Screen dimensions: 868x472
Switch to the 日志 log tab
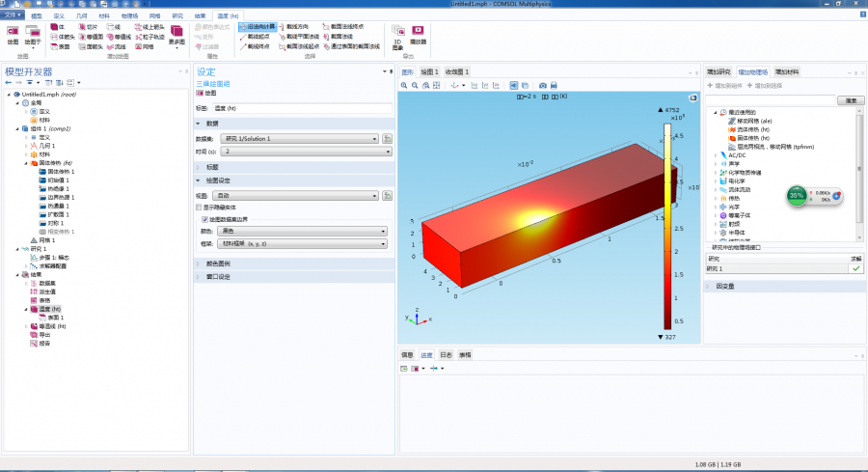(446, 355)
